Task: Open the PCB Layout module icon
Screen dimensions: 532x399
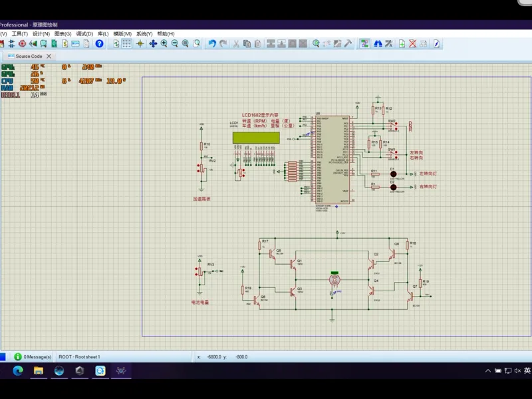Action: coord(22,43)
